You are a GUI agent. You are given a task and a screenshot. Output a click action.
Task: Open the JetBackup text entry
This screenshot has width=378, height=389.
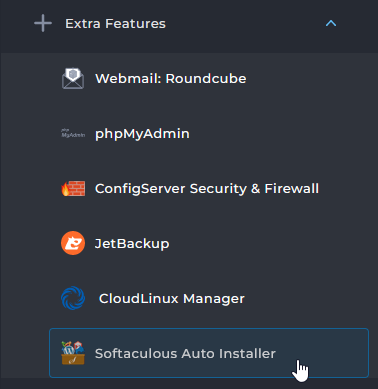(132, 244)
